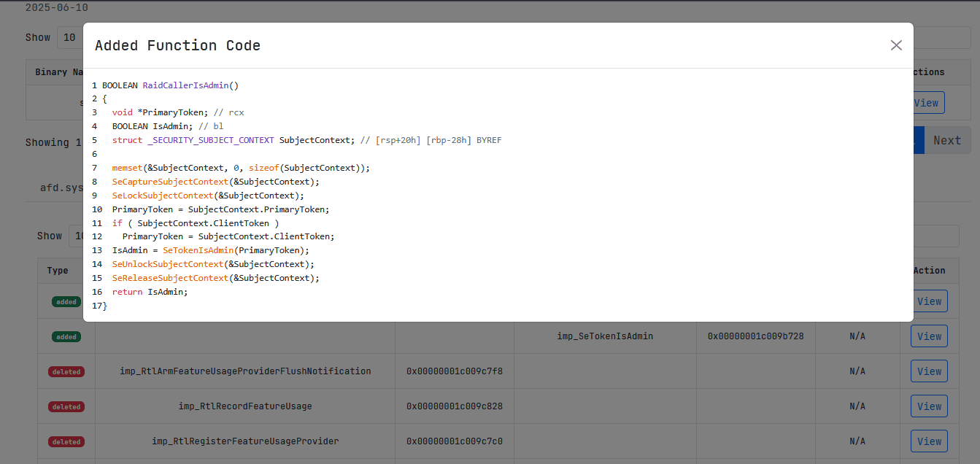Sort by the Type column header
The width and height of the screenshot is (980, 464).
pos(58,271)
